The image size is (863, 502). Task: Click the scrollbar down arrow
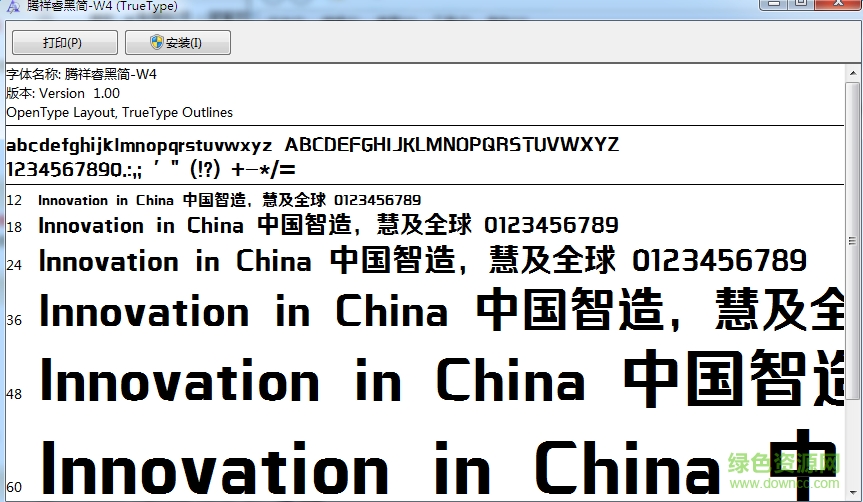[x=853, y=493]
